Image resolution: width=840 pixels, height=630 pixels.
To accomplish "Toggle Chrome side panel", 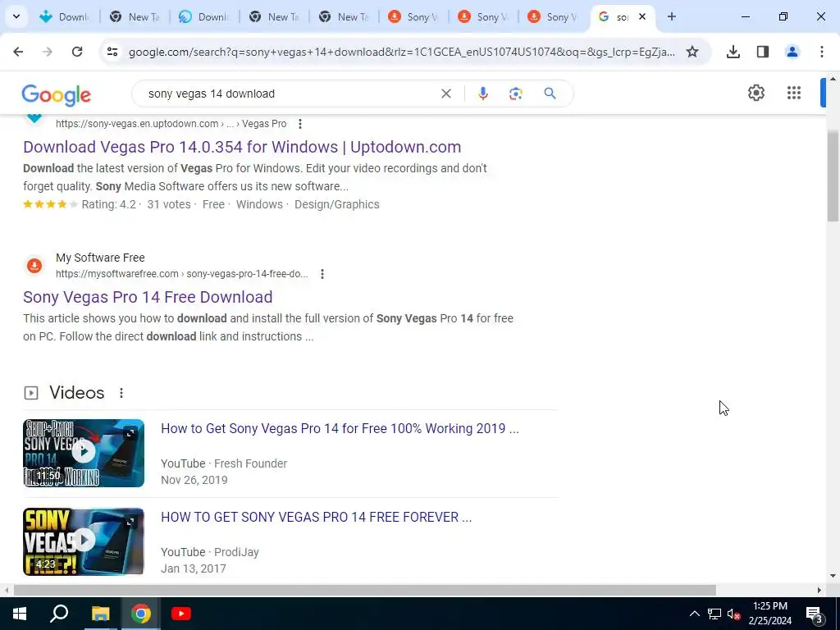I will 763,52.
